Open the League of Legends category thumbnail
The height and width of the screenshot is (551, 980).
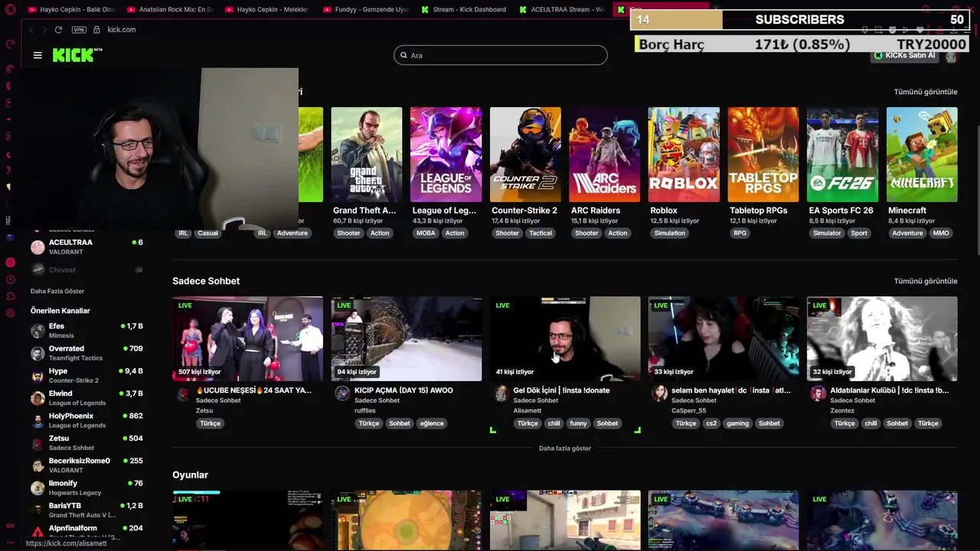pyautogui.click(x=446, y=155)
